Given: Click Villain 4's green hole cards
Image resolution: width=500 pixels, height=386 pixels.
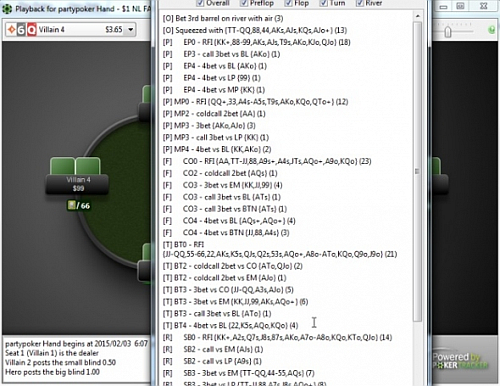Looking at the screenshot, I should click(75, 166).
